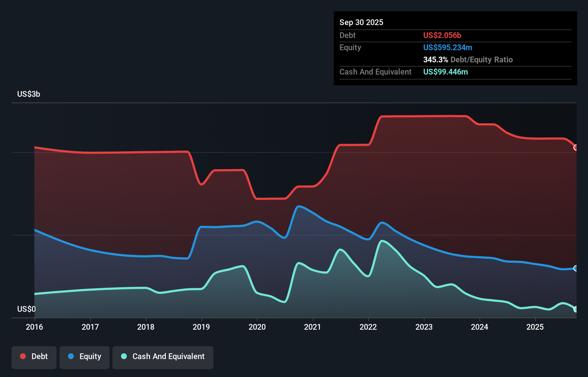Click the Cash And Equivalent value in tooltip
Viewport: 588px width, 377px height.
[x=446, y=72]
